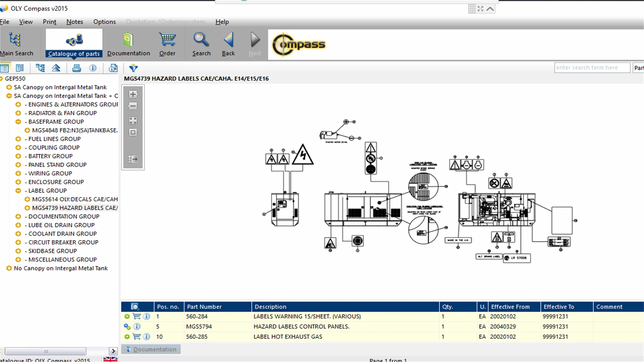644x362 pixels.
Task: Show info for part 560-285
Action: (147, 337)
